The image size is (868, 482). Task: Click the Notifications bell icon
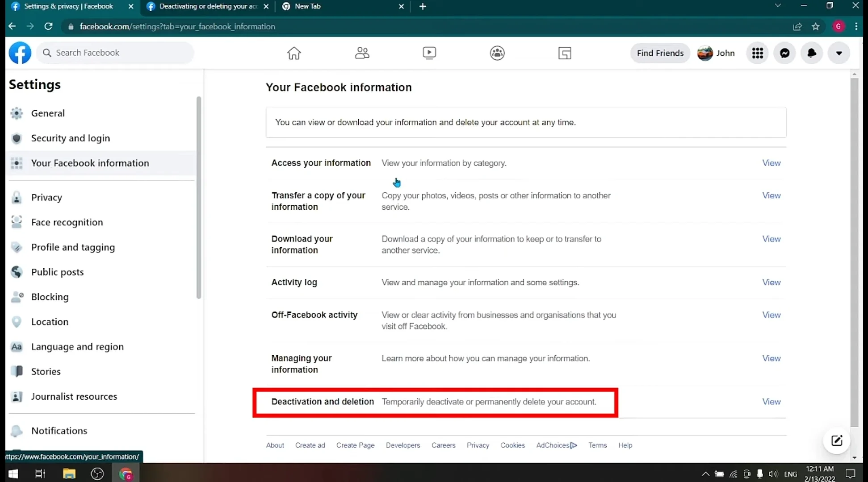(811, 53)
